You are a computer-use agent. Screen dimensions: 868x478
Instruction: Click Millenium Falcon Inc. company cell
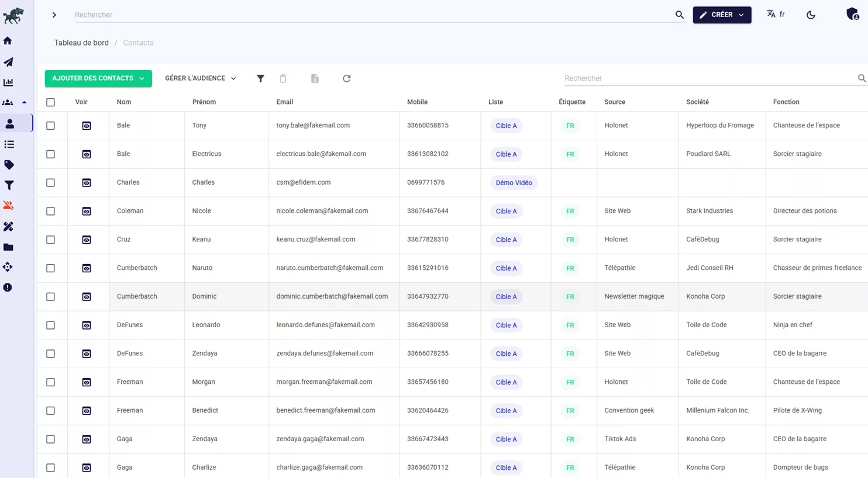click(718, 410)
